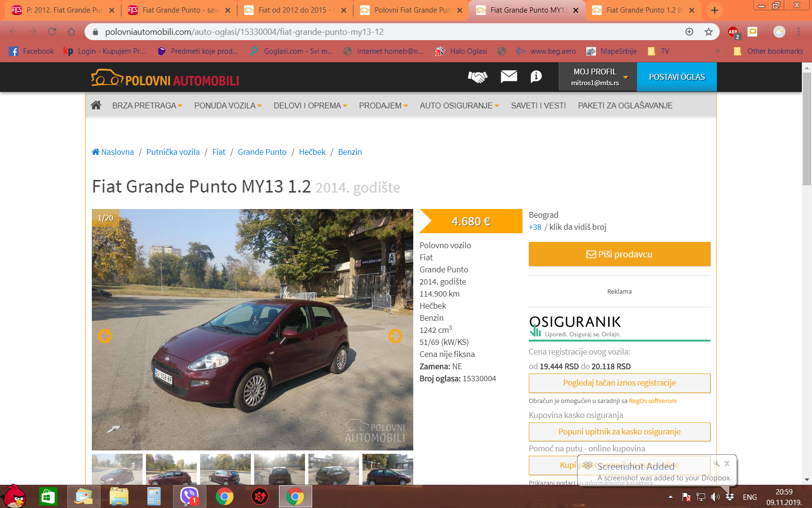
Task: Expand PRODAJEM menu
Action: 383,105
